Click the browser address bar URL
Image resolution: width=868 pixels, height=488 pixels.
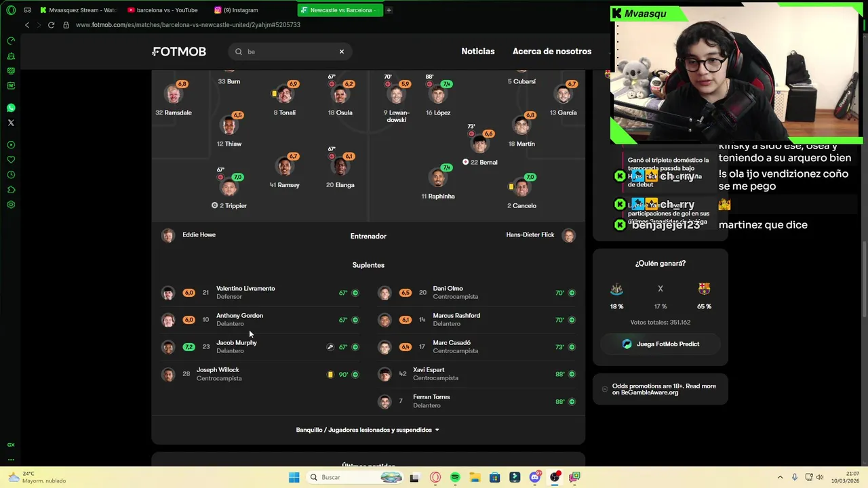188,25
